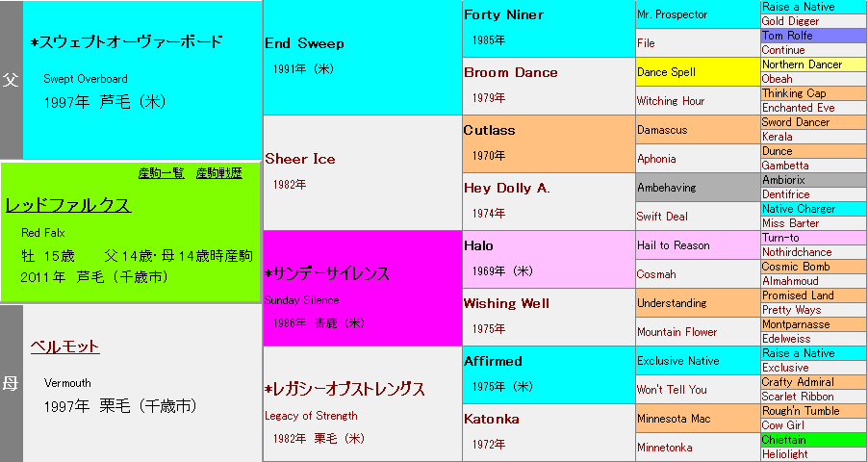Select Forty Niner ancestor
868x462 pixels.
(503, 14)
